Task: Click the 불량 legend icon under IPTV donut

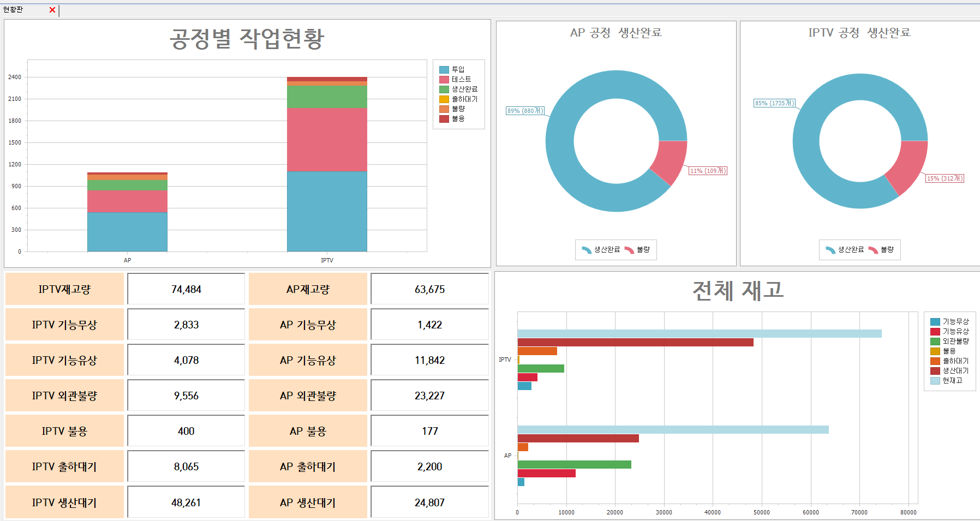Action: (873, 250)
